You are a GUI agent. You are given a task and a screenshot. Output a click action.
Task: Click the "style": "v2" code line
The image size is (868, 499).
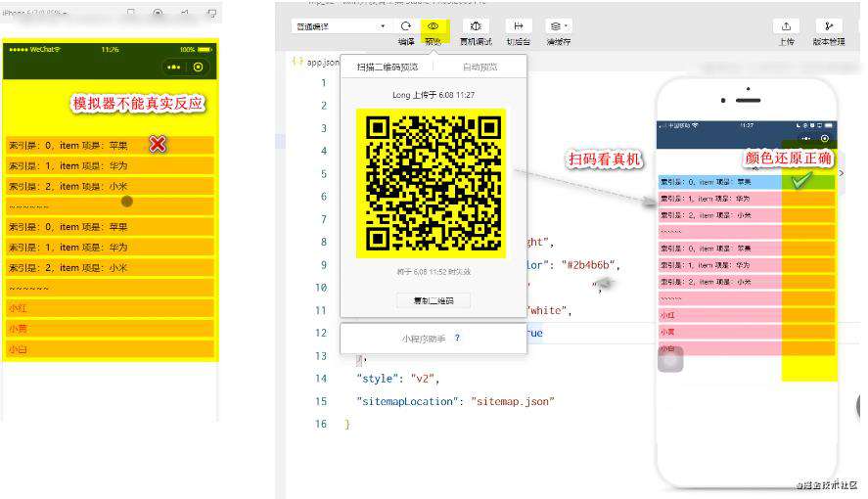pyautogui.click(x=397, y=379)
